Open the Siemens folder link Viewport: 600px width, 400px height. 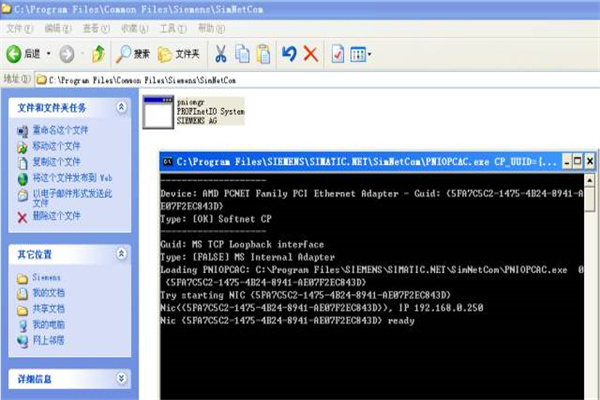46,277
